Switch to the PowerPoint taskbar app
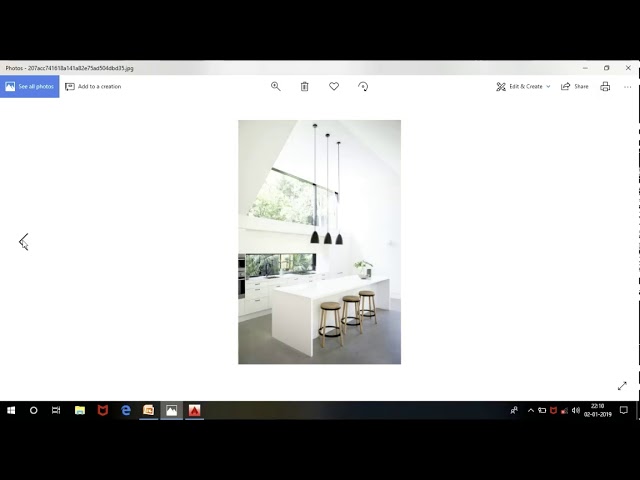This screenshot has height=480, width=640. pos(149,410)
